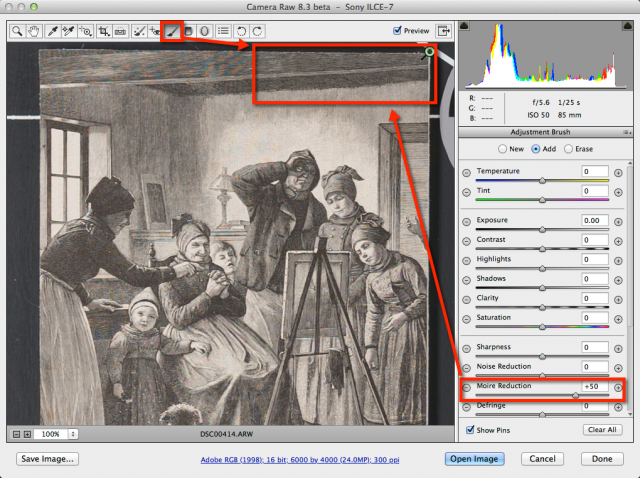The image size is (640, 478).
Task: Increase Temperature with its plus icon
Action: click(618, 173)
